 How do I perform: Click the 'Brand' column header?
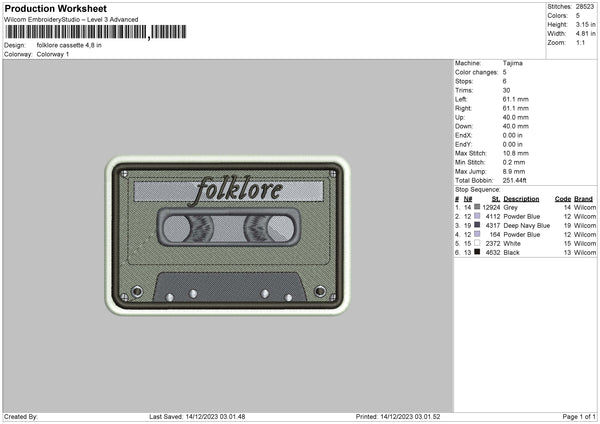pyautogui.click(x=583, y=199)
